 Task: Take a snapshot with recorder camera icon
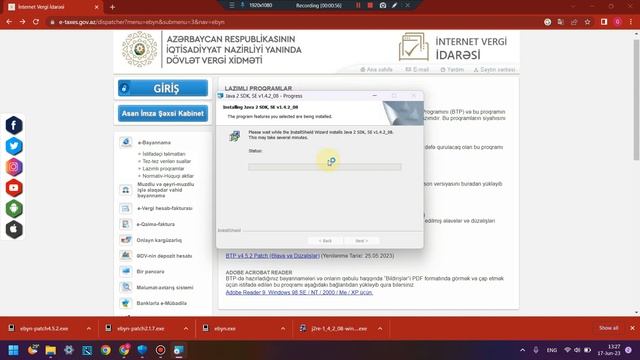coord(383,5)
